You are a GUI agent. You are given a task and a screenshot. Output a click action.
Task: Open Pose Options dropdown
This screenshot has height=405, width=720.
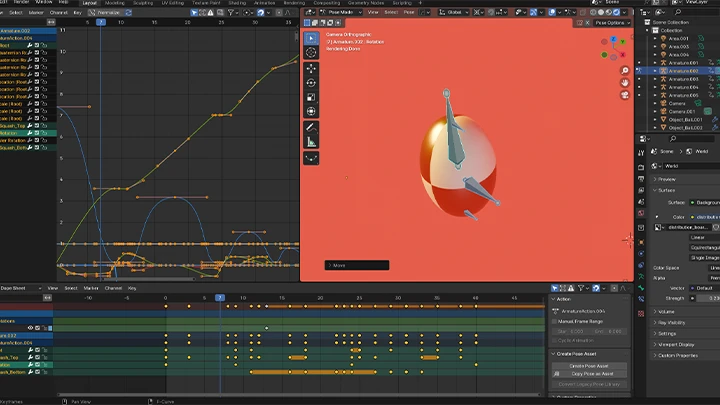(612, 22)
